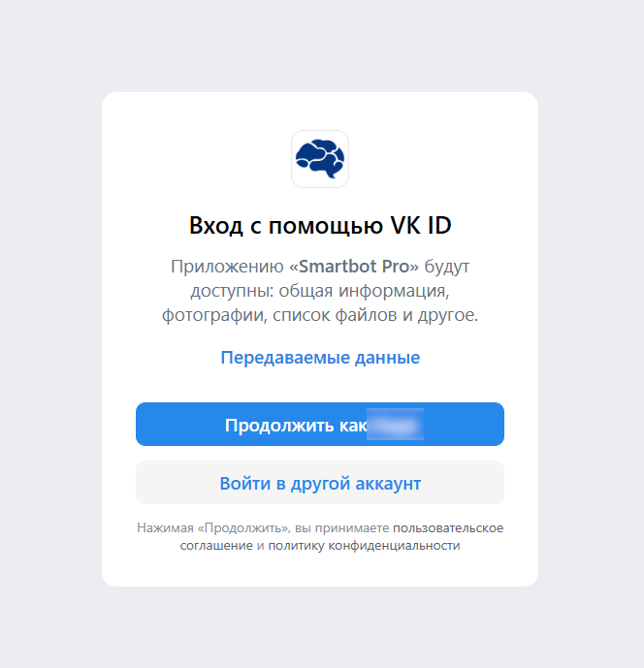Click the word «фотографии» in the description
The height and width of the screenshot is (668, 644).
click(214, 315)
